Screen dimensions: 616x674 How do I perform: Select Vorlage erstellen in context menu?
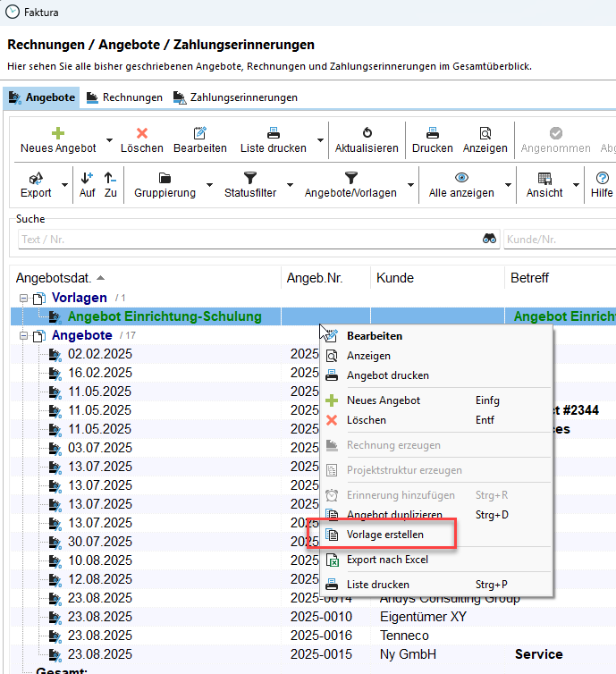coord(384,535)
